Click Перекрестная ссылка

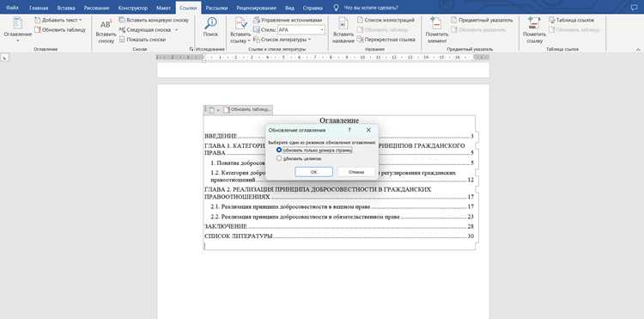[386, 40]
